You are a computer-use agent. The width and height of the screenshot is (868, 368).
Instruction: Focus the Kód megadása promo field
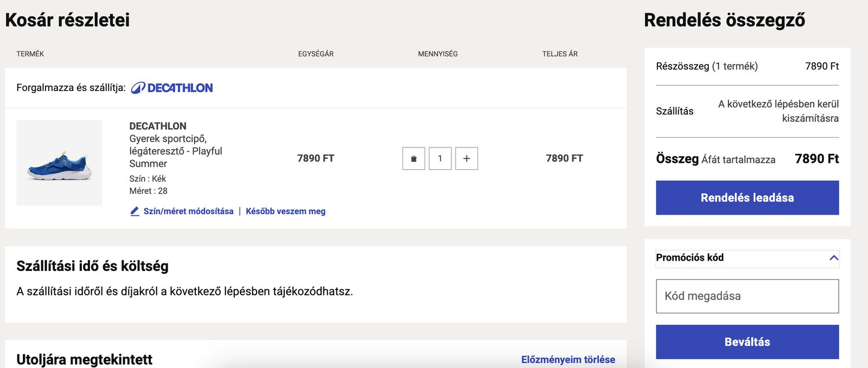coord(747,296)
